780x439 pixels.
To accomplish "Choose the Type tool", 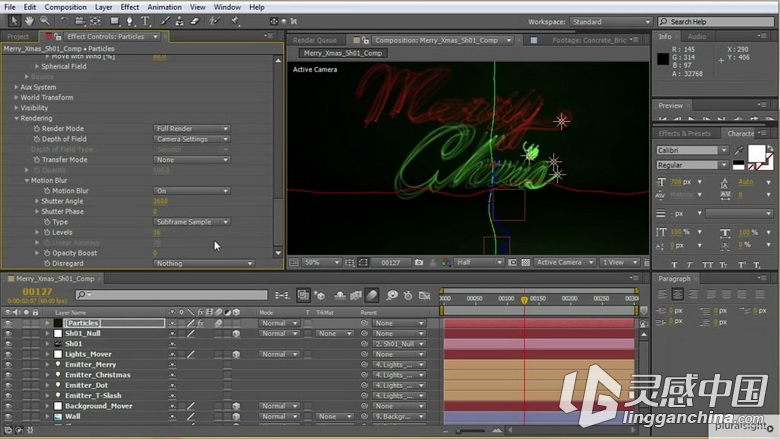I will point(145,21).
